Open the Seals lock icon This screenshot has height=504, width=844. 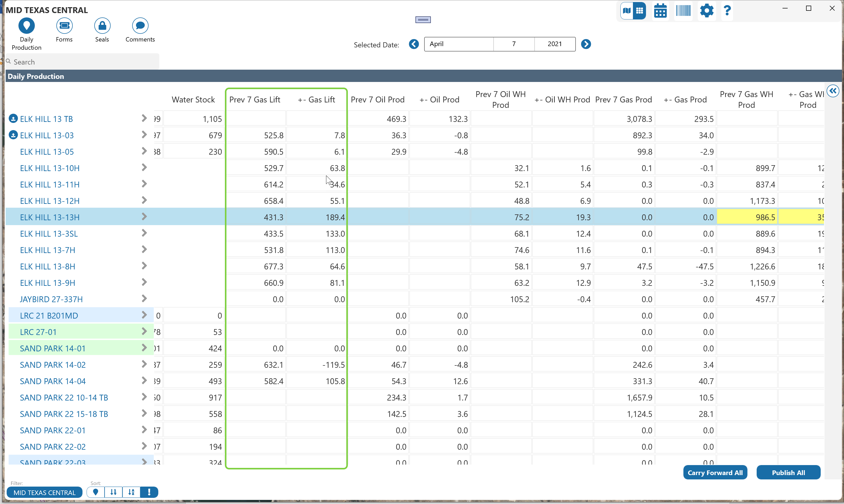tap(102, 26)
